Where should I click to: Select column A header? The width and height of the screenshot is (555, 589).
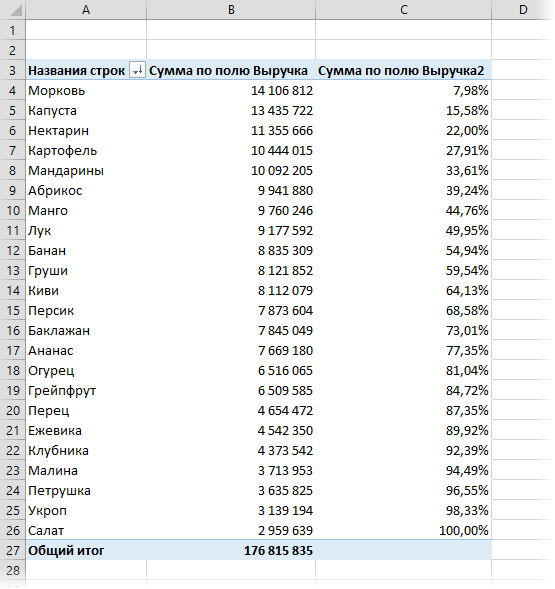(x=86, y=10)
